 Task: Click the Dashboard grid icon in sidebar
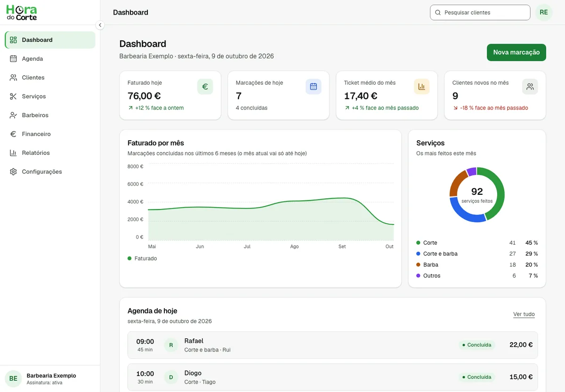[x=13, y=40]
